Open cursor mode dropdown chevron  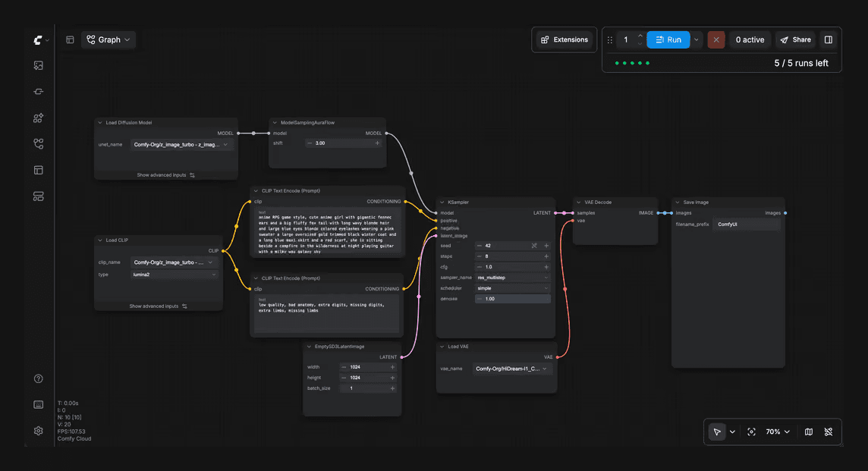click(732, 432)
